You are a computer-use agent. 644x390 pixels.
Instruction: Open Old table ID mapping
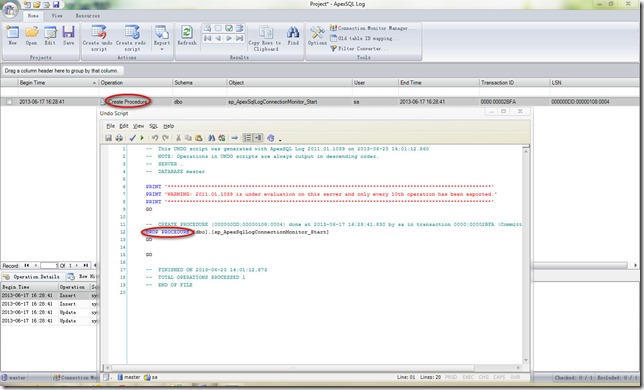click(x=364, y=38)
